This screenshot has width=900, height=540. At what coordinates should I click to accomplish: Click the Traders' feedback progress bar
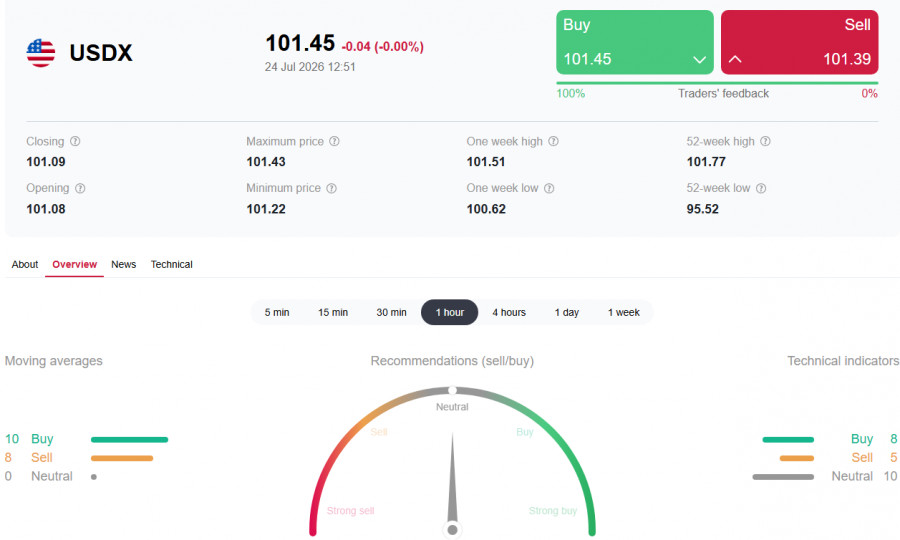tap(717, 83)
